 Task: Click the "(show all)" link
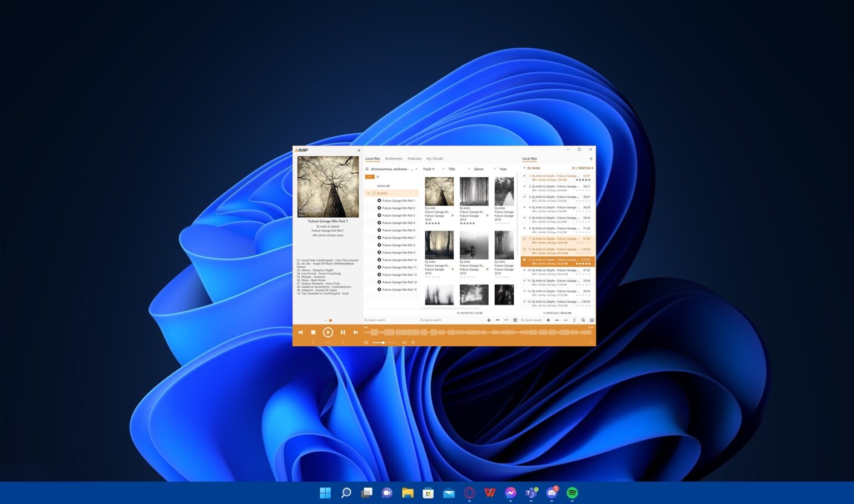click(383, 186)
